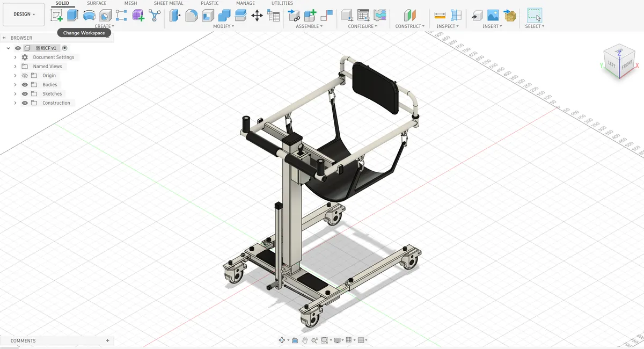644x349 pixels.
Task: Activate the Move/Copy arrows tool
Action: coord(257,16)
